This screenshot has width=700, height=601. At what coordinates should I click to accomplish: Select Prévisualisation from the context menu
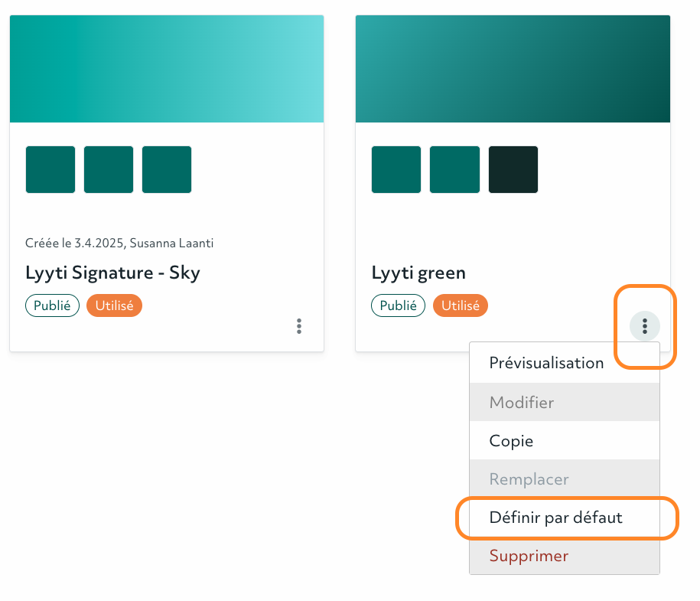point(546,363)
